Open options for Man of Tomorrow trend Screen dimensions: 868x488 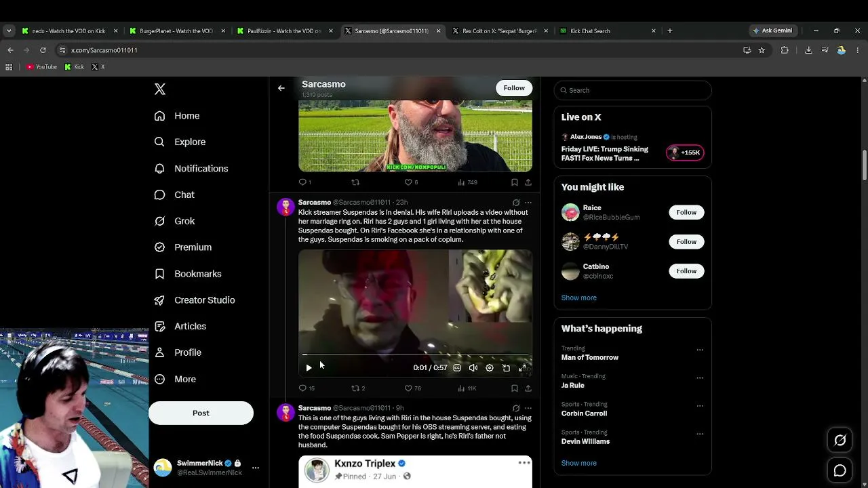coord(700,350)
